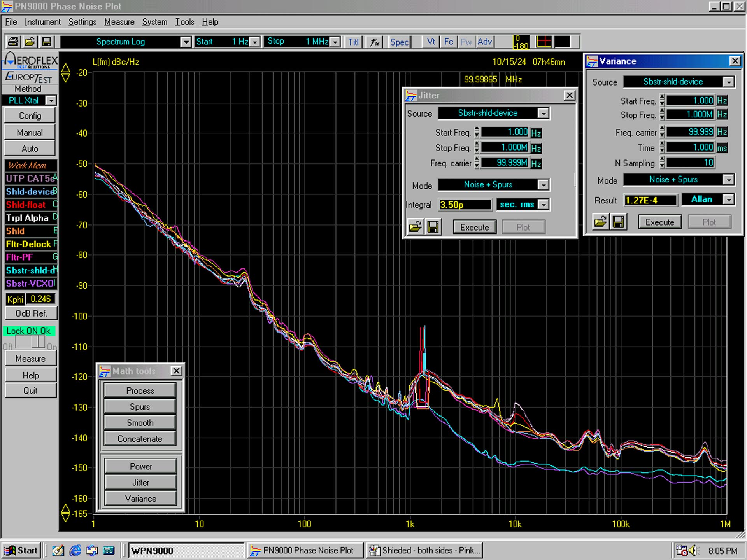
Task: Open Internet Explorer from quick launch
Action: [75, 551]
